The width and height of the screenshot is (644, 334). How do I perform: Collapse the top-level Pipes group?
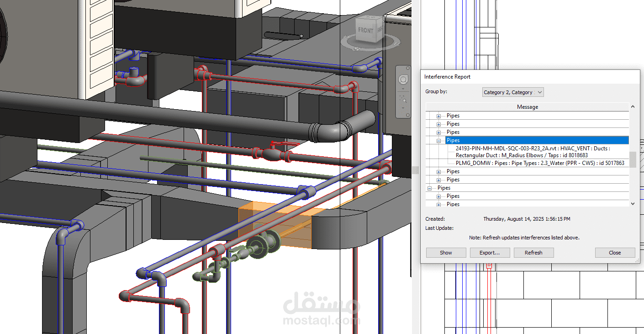pyautogui.click(x=429, y=188)
